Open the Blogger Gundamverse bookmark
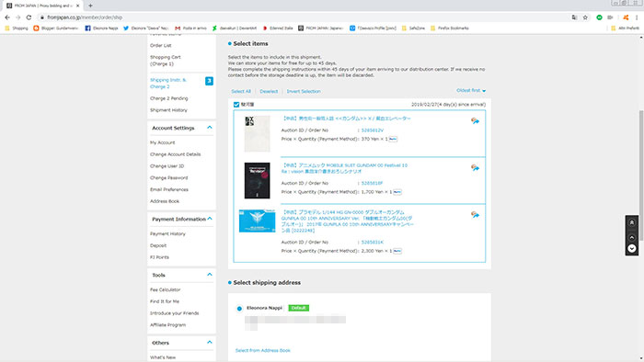 coord(56,28)
